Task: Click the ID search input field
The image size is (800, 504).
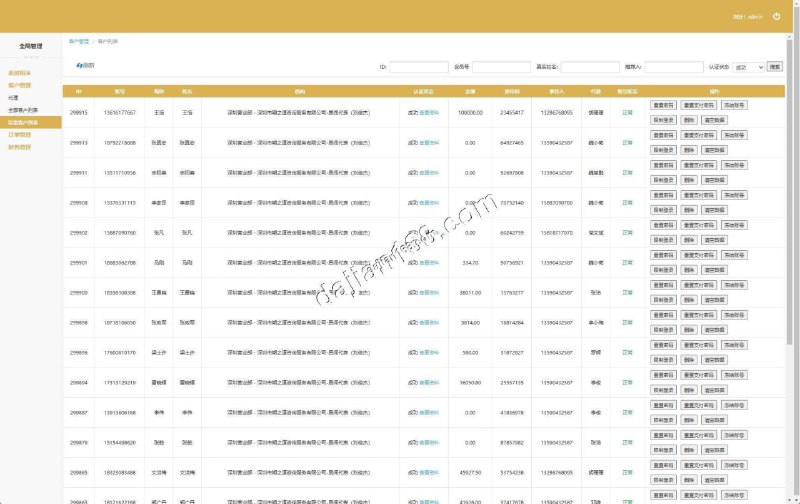Action: click(x=418, y=67)
